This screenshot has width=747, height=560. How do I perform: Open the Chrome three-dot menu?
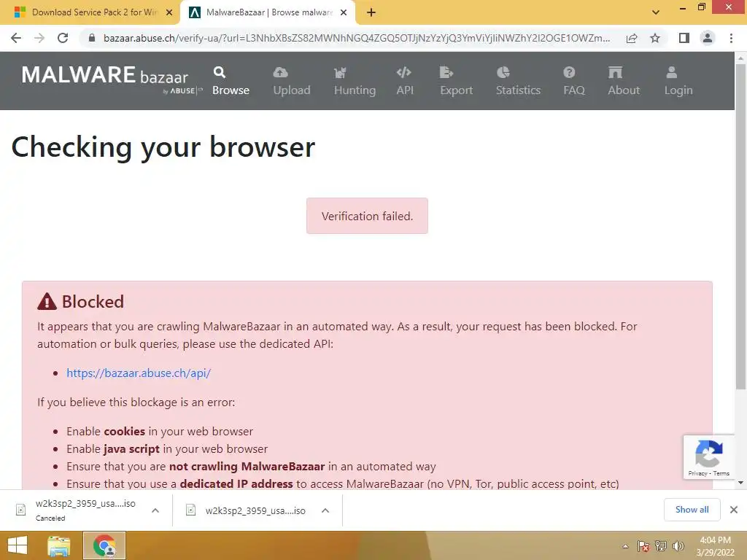[x=731, y=38]
